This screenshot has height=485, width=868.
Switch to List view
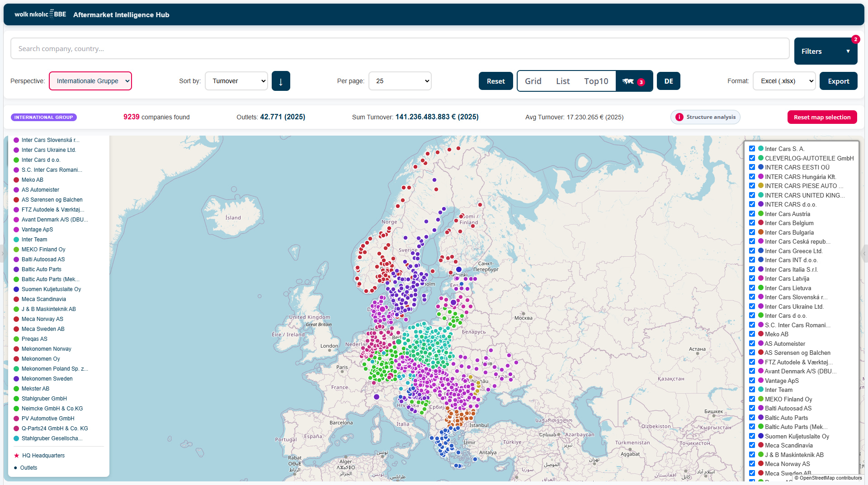(563, 81)
